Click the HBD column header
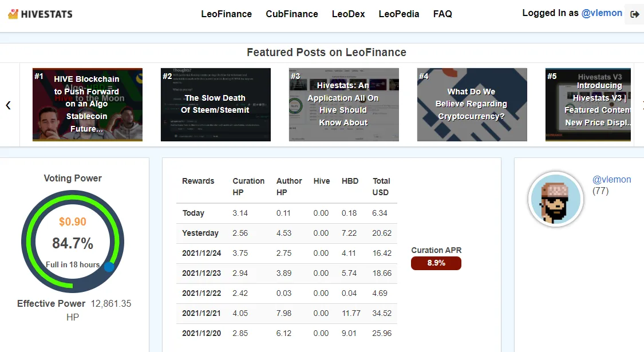 [x=350, y=181]
